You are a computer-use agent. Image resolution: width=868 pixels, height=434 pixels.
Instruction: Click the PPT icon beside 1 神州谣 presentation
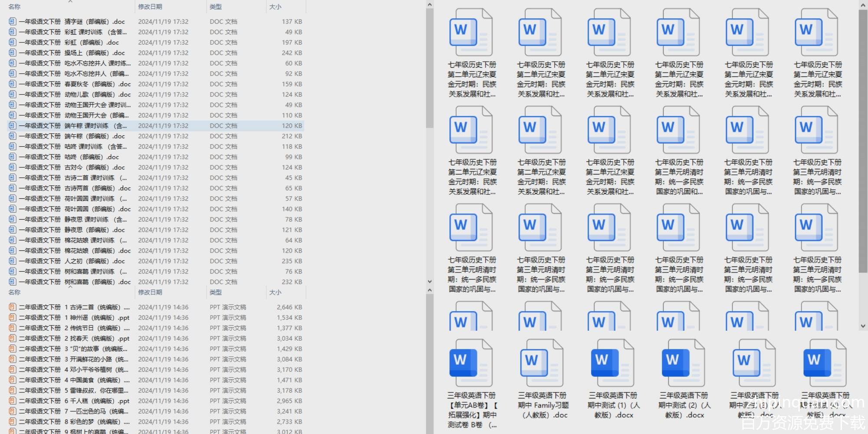point(12,318)
